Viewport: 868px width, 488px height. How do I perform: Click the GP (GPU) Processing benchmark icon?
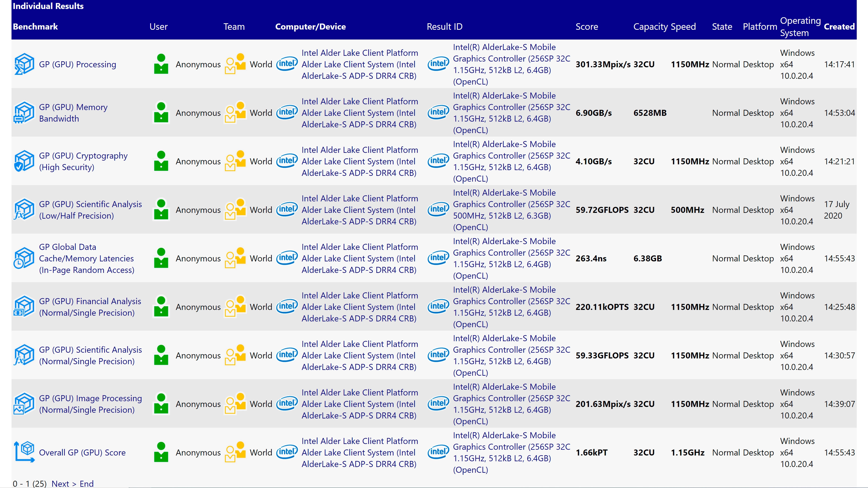click(x=24, y=64)
